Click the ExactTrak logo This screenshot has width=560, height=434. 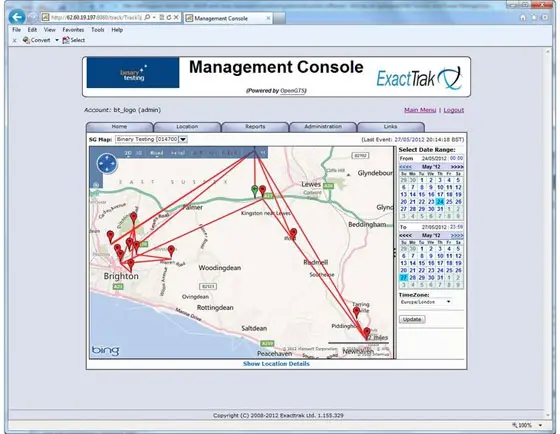(419, 78)
